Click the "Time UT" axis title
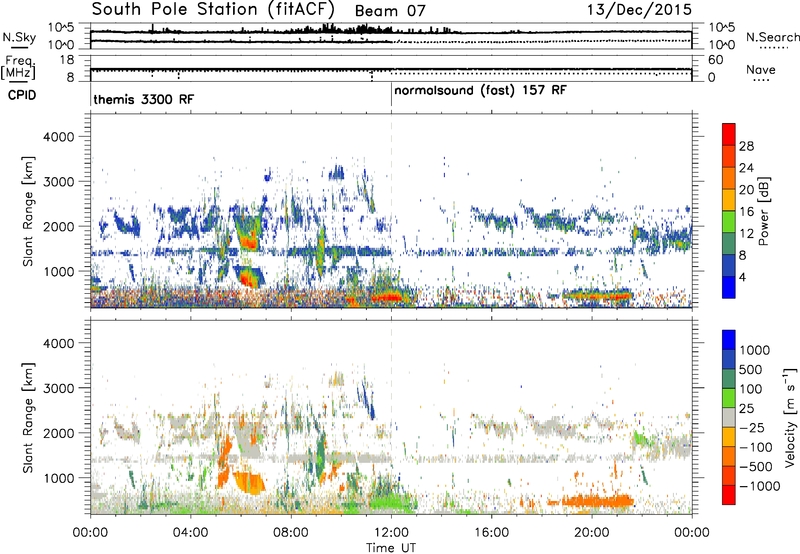 pyautogui.click(x=391, y=548)
